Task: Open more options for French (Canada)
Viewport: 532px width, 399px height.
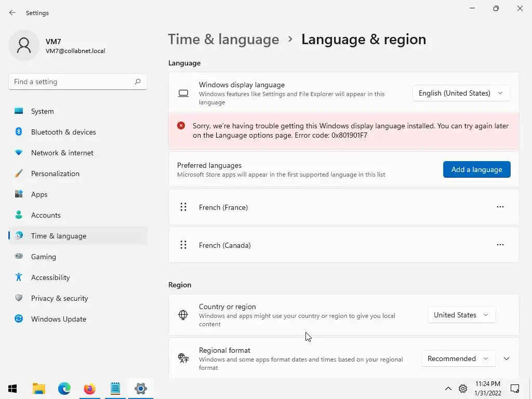Action: click(x=500, y=245)
